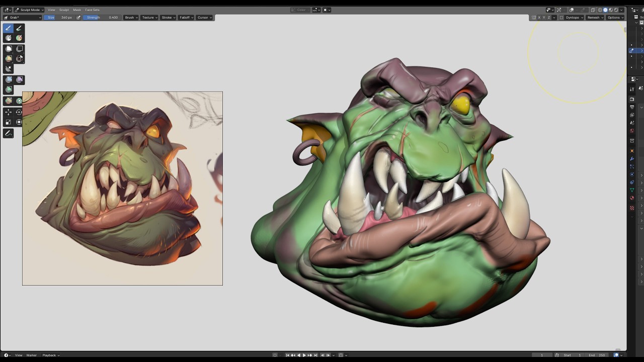Viewport: 644px width, 362px height.
Task: Toggle viewport overlays
Action: coord(572,10)
